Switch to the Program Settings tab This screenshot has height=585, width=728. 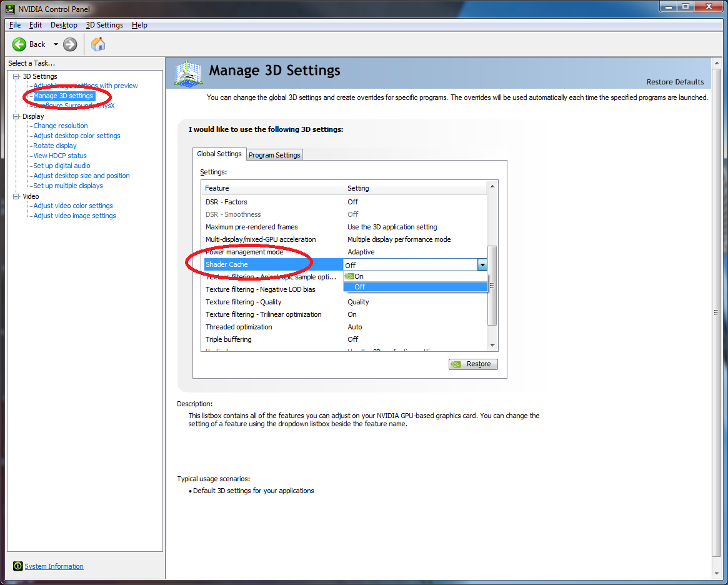pos(274,155)
